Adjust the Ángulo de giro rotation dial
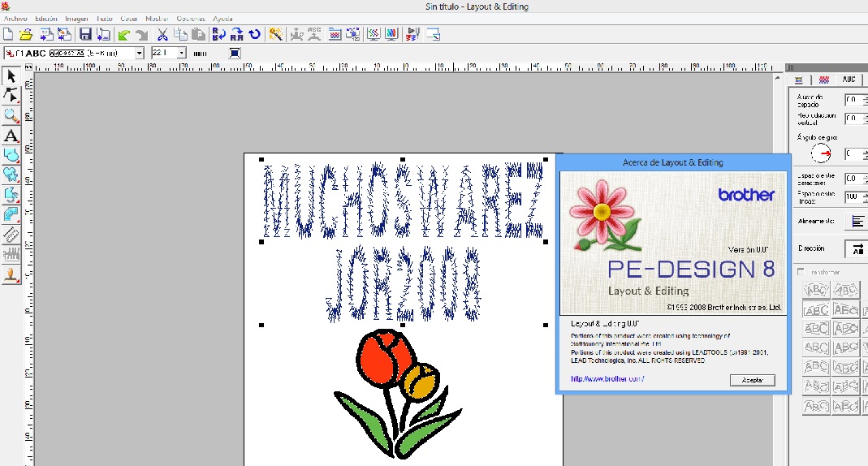This screenshot has height=466, width=868. 821,153
